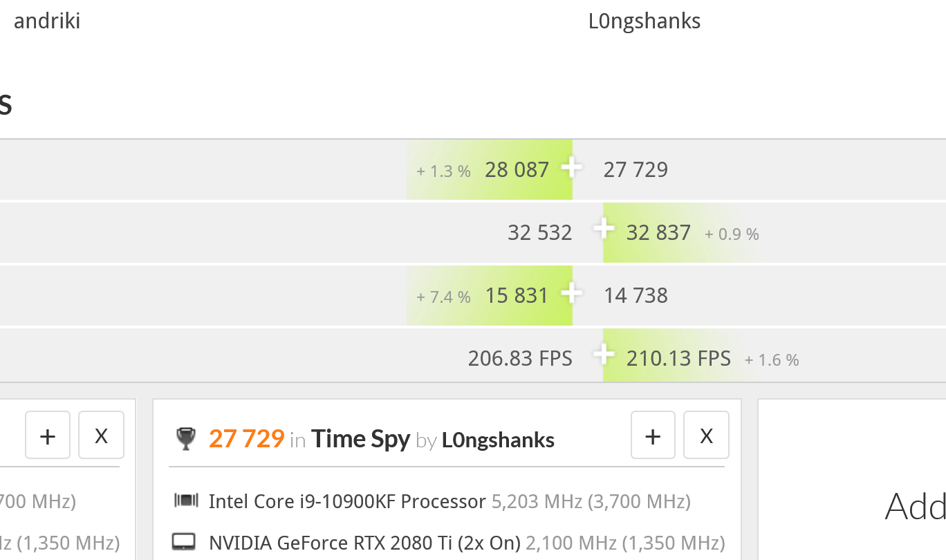Close the left result card with X

(x=101, y=436)
